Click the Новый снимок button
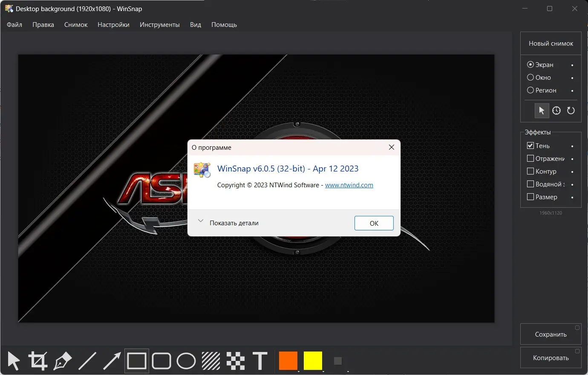The image size is (588, 375). point(551,44)
